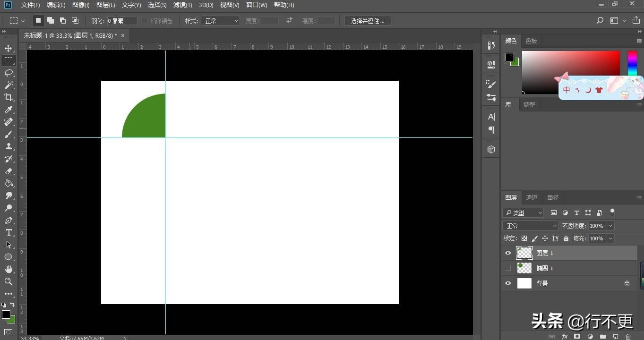The height and width of the screenshot is (340, 644).
Task: Select the Path Selection tool
Action: (x=9, y=245)
